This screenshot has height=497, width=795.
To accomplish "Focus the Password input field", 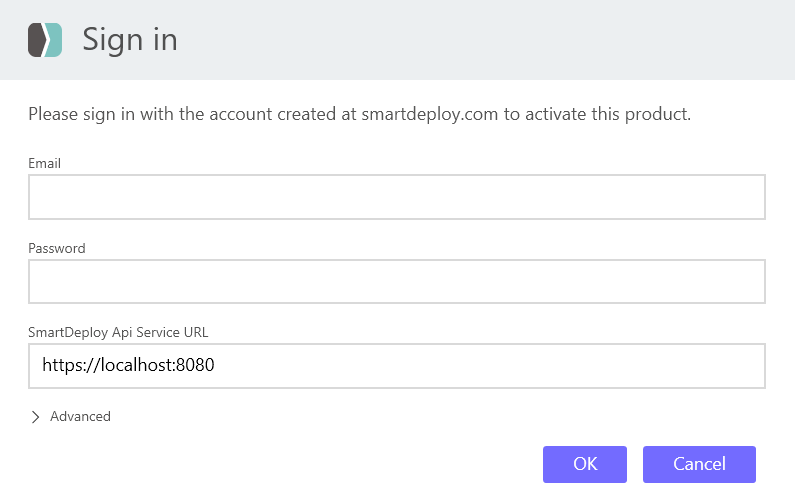I will [397, 282].
